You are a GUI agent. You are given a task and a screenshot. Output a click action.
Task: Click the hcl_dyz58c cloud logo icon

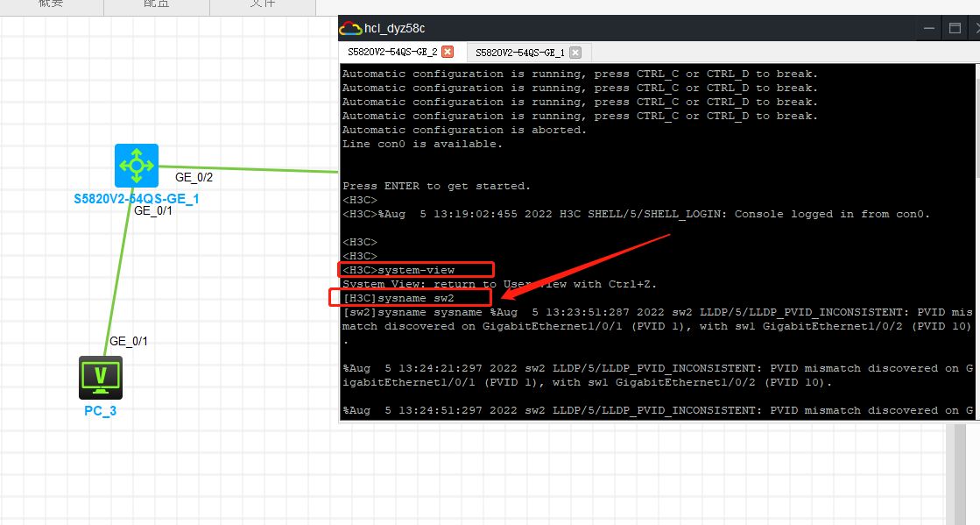[x=350, y=28]
